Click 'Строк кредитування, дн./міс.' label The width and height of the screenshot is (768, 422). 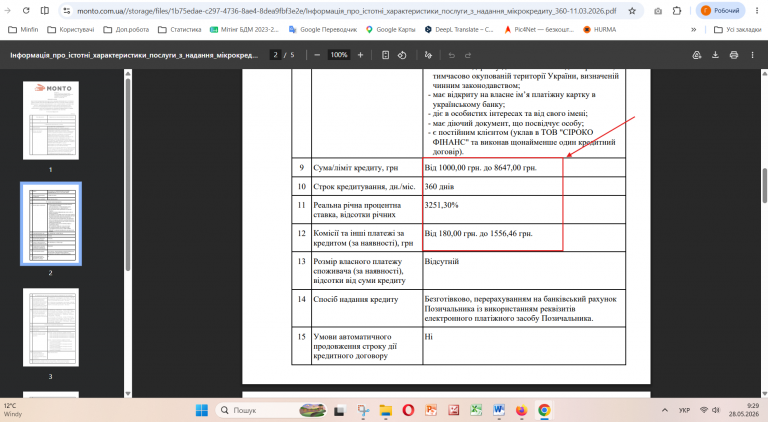(364, 187)
